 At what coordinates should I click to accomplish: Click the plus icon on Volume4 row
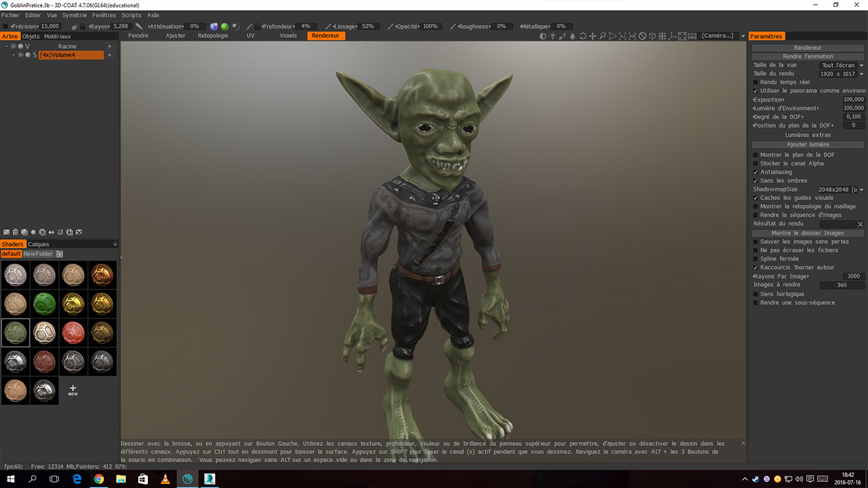(109, 55)
